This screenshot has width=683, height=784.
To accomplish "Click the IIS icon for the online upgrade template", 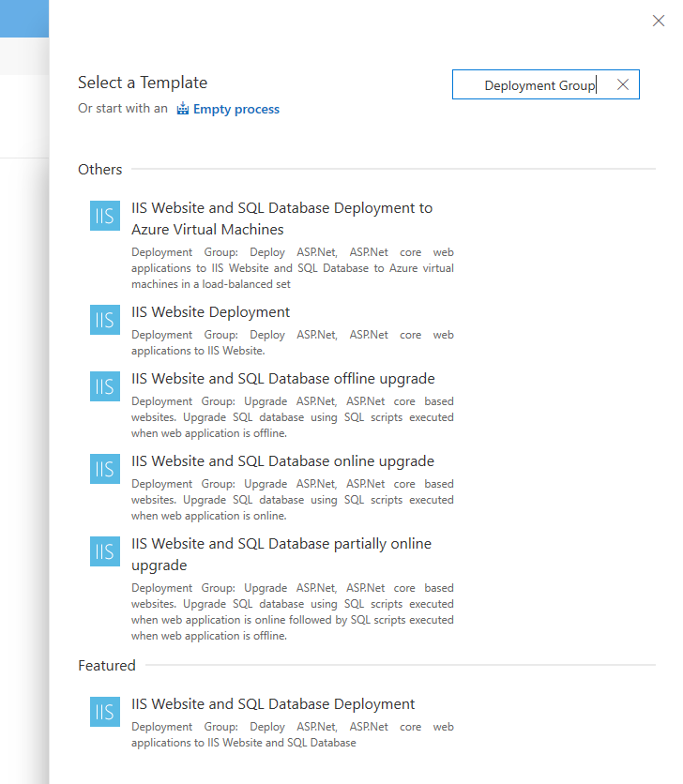I will [104, 469].
